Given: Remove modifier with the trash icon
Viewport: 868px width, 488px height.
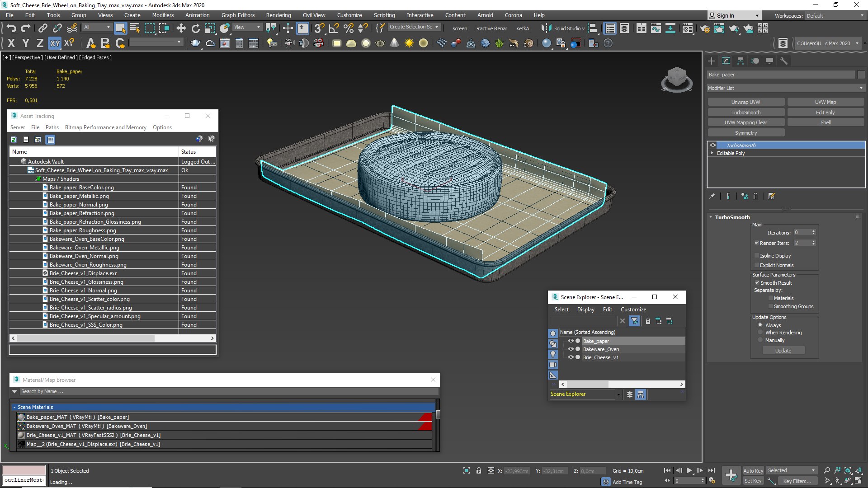Looking at the screenshot, I should (755, 196).
